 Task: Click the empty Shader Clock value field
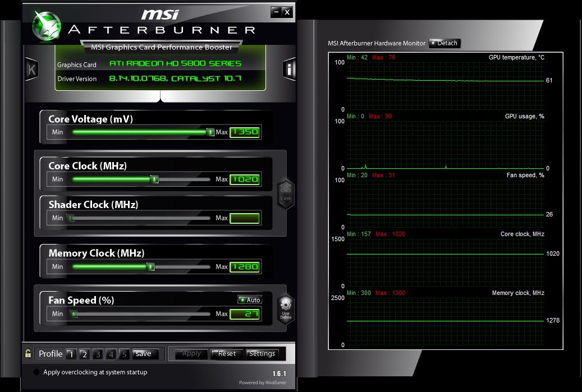(x=245, y=218)
